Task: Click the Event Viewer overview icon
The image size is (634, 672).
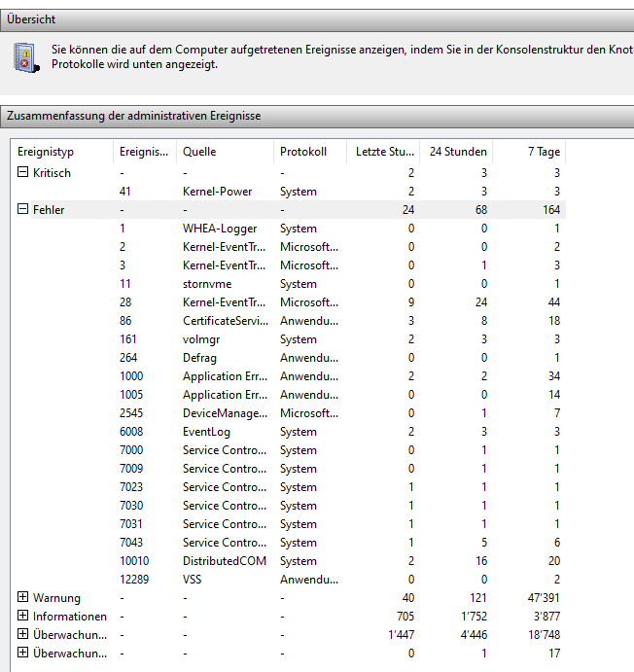Action: (x=26, y=57)
